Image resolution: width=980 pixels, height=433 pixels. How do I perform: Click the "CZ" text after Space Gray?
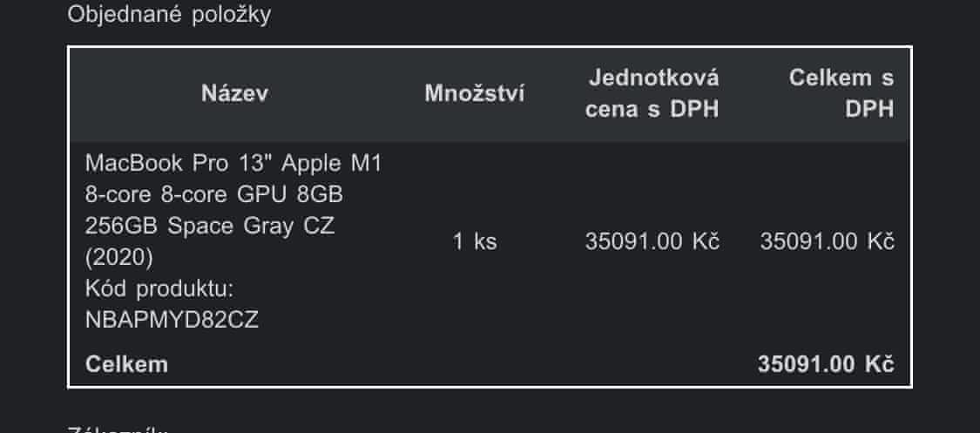[x=319, y=226]
